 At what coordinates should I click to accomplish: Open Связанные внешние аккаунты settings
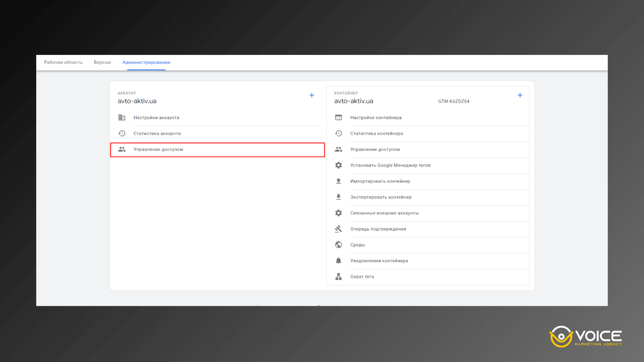(384, 213)
